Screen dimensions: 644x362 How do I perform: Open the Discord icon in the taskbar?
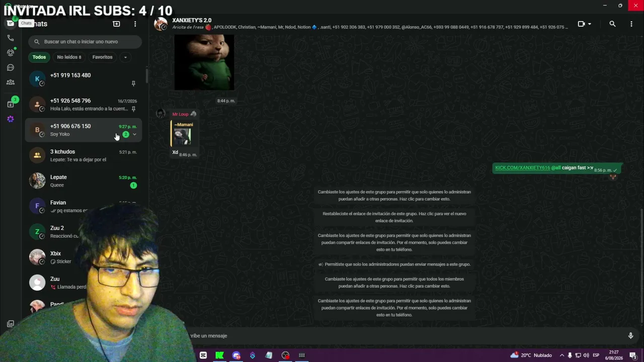pyautogui.click(x=236, y=355)
